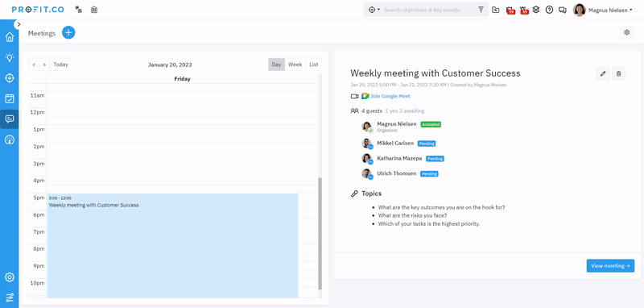644x308 pixels.
Task: Open the settings gear at sidebar bottom
Action: (10, 277)
